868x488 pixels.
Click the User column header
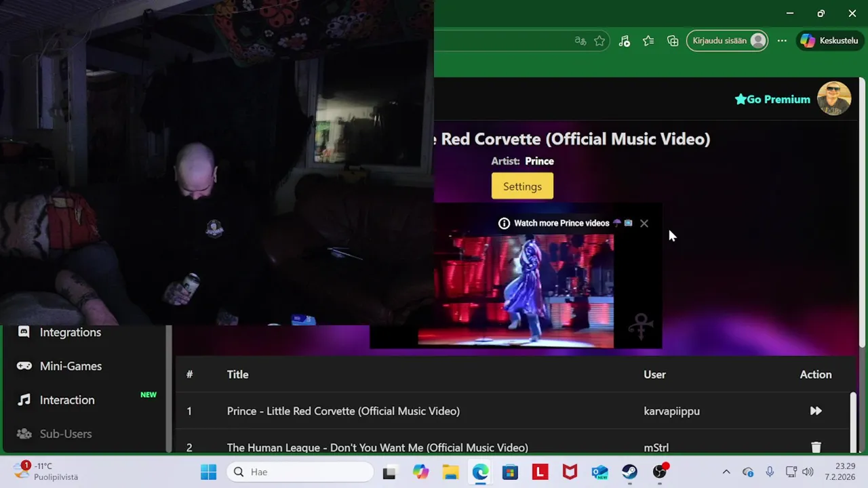click(655, 374)
